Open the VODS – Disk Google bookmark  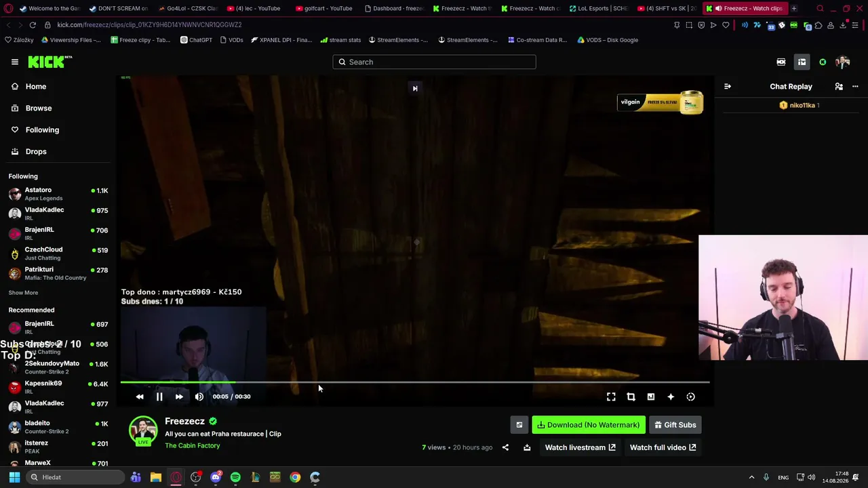[x=608, y=40]
